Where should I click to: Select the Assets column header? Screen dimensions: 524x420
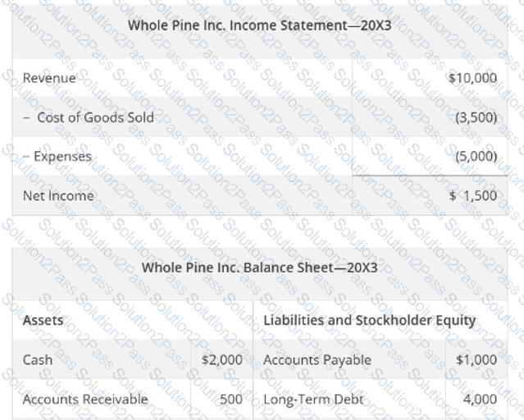click(x=43, y=320)
